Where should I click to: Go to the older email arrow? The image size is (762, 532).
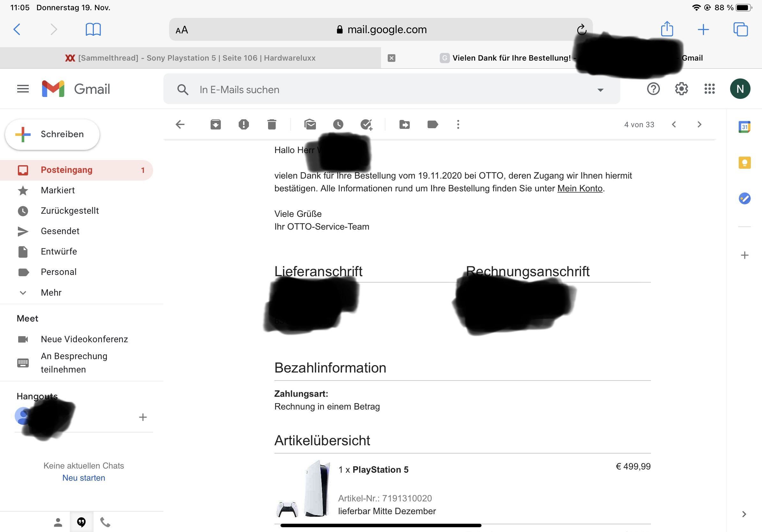coord(699,124)
